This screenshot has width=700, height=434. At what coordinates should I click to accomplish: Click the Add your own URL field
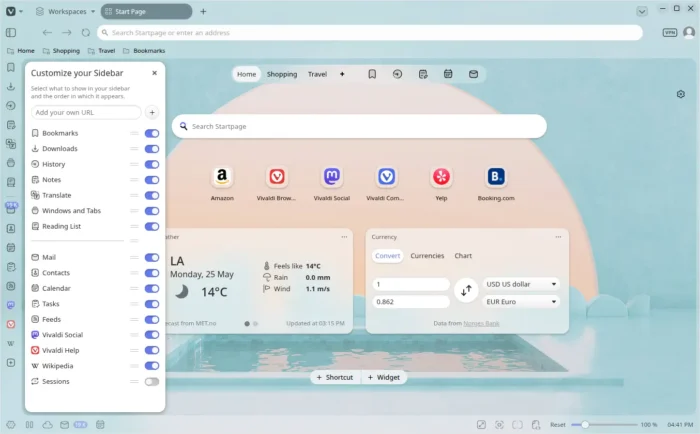coord(86,113)
